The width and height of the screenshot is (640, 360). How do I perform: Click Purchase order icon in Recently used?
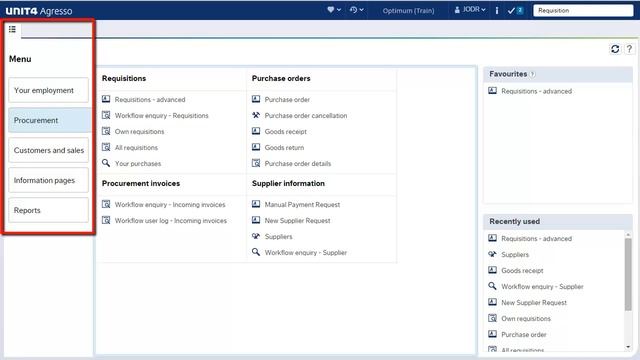tap(493, 334)
